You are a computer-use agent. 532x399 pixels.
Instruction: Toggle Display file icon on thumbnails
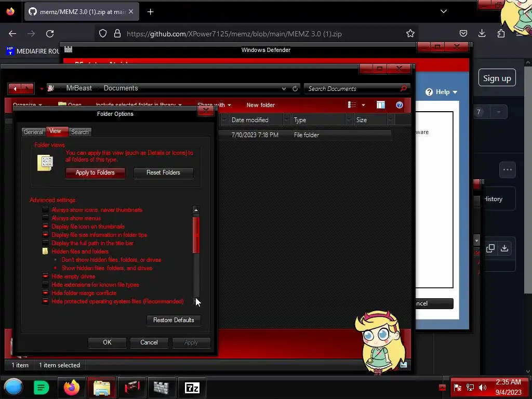point(46,227)
